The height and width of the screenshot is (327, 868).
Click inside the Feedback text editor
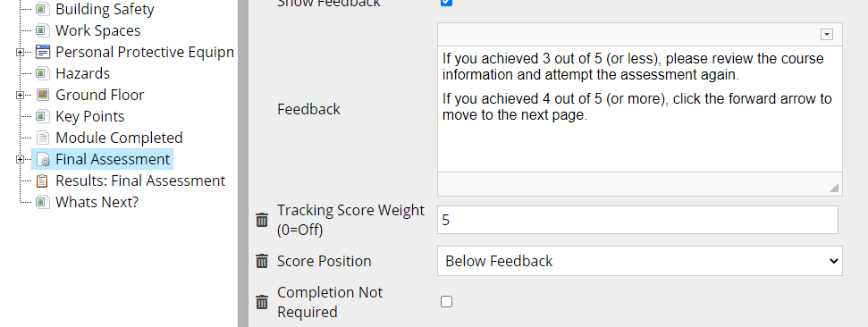[640, 109]
